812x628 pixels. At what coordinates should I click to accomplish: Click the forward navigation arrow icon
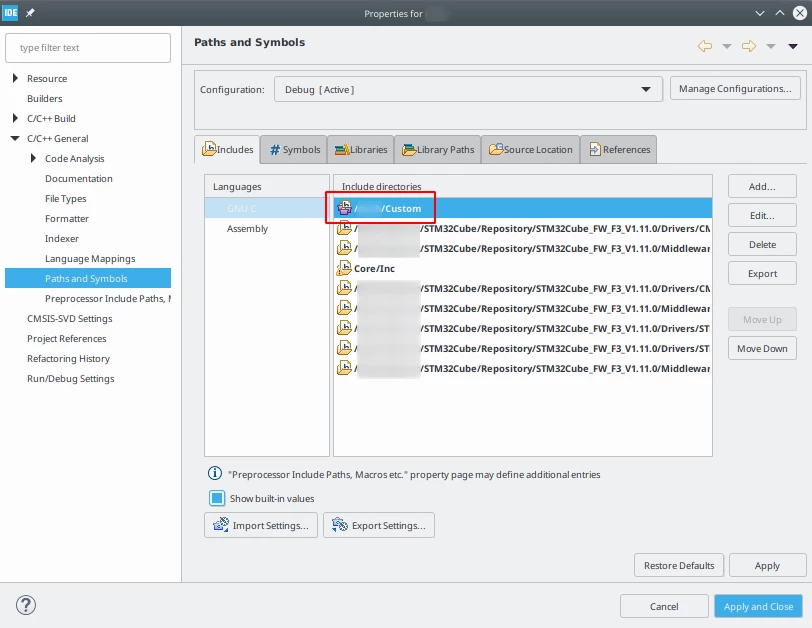(x=749, y=46)
